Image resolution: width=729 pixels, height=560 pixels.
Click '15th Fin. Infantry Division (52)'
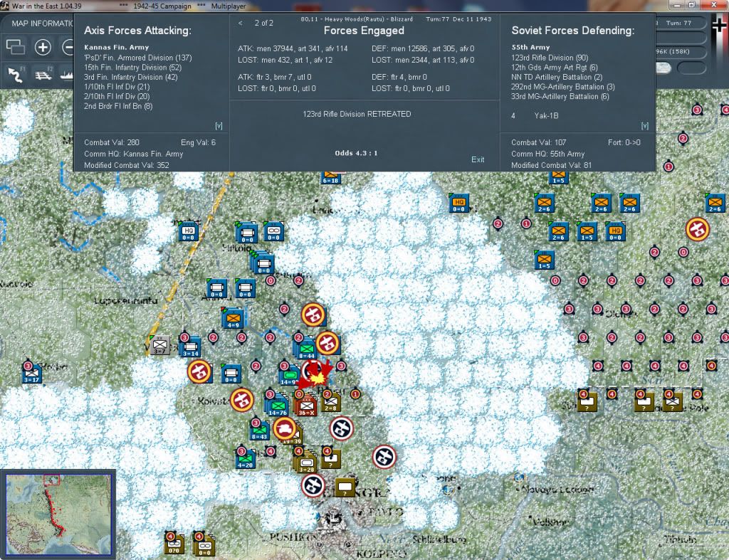tap(132, 68)
